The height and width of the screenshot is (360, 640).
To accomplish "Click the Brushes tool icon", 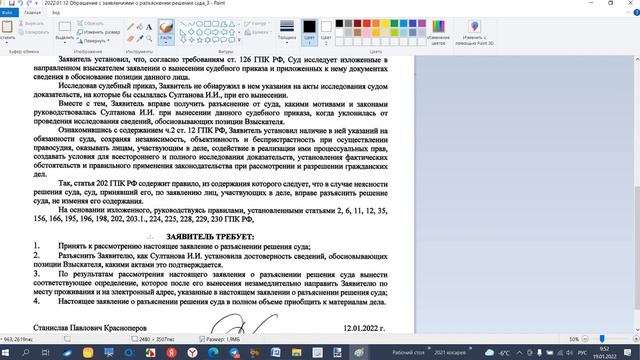I will click(x=166, y=27).
